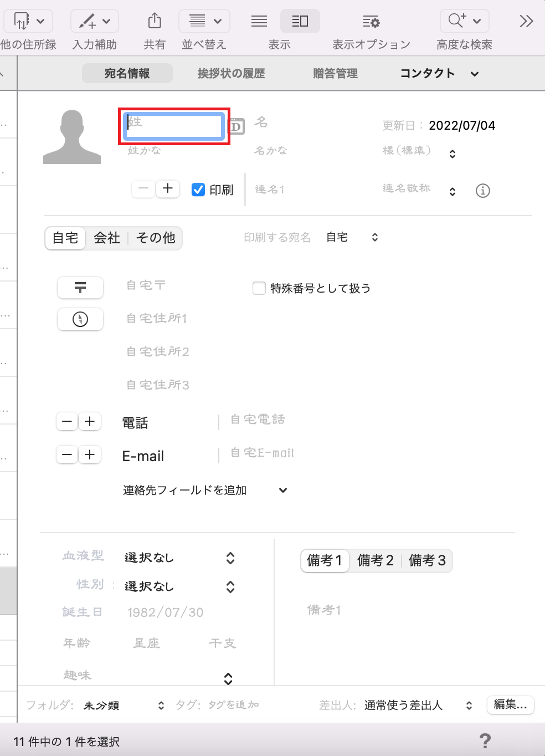Viewport: 545px width, 756px height.
Task: Open the Share toolbar icon
Action: tap(155, 22)
